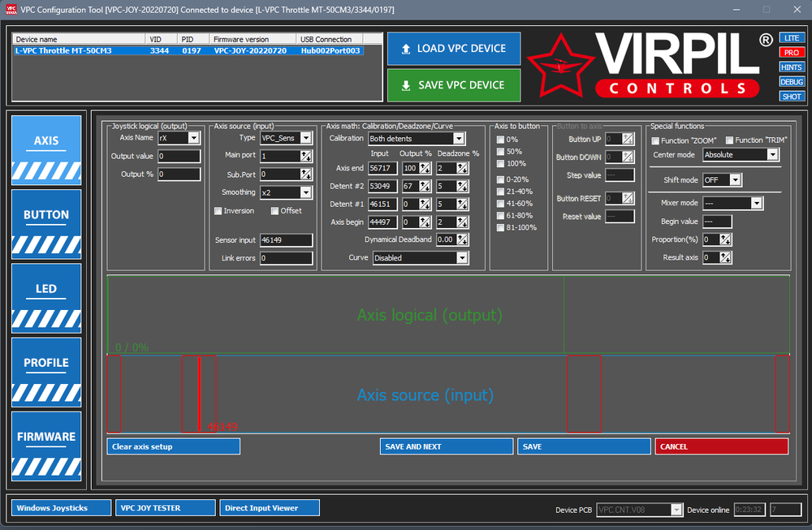The width and height of the screenshot is (812, 530).
Task: Adjust Detent #2 Output % stepper icon
Action: click(x=425, y=187)
